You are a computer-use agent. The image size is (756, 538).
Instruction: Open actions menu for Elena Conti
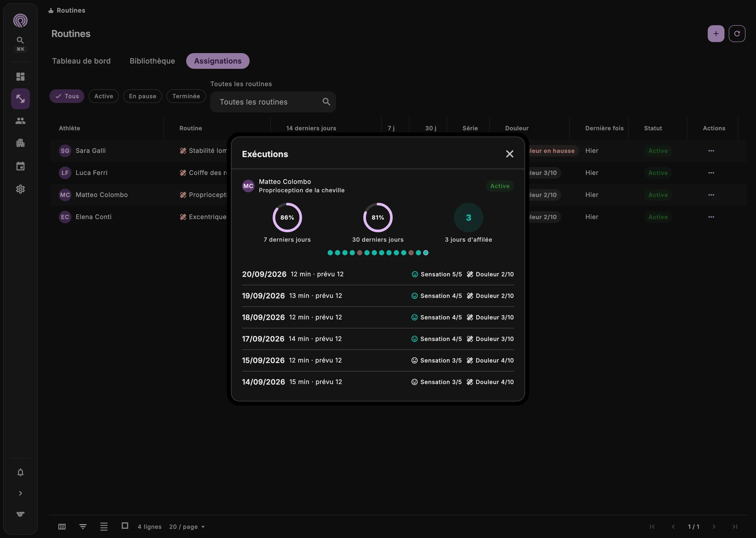[711, 217]
